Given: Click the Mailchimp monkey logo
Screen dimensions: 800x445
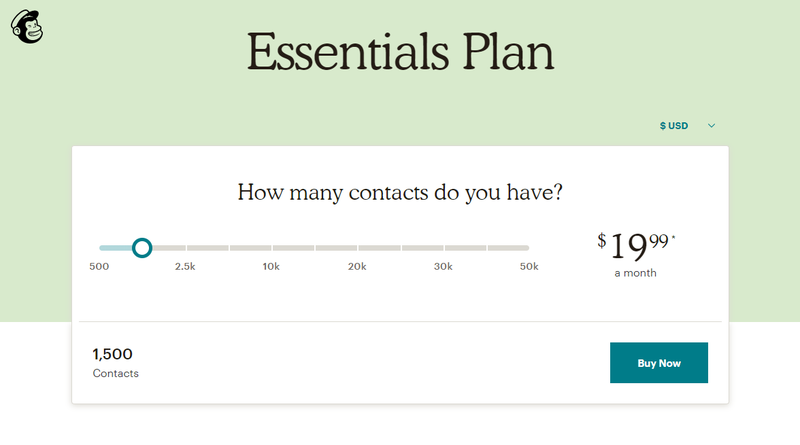Looking at the screenshot, I should tap(27, 27).
